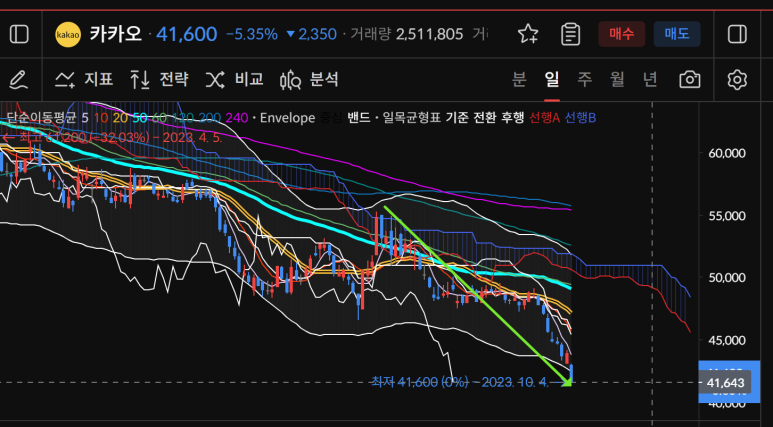Toggle the 240-period moving average legend

[237, 118]
